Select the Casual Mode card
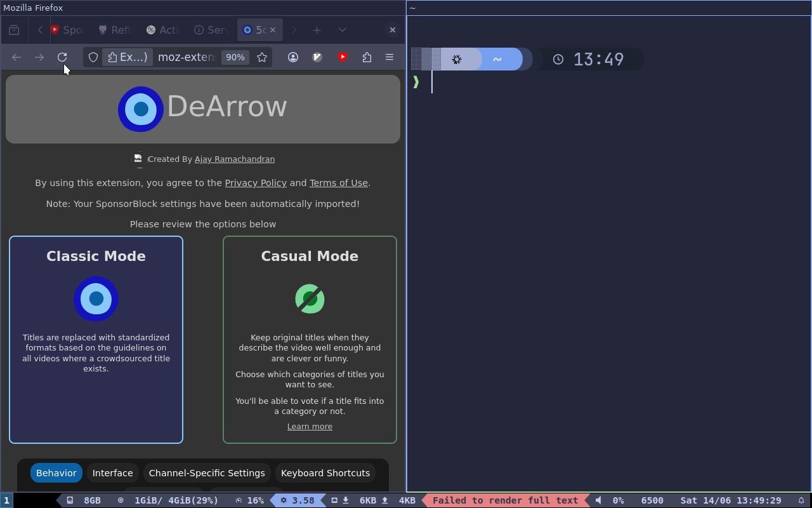The height and width of the screenshot is (508, 812). point(310,340)
